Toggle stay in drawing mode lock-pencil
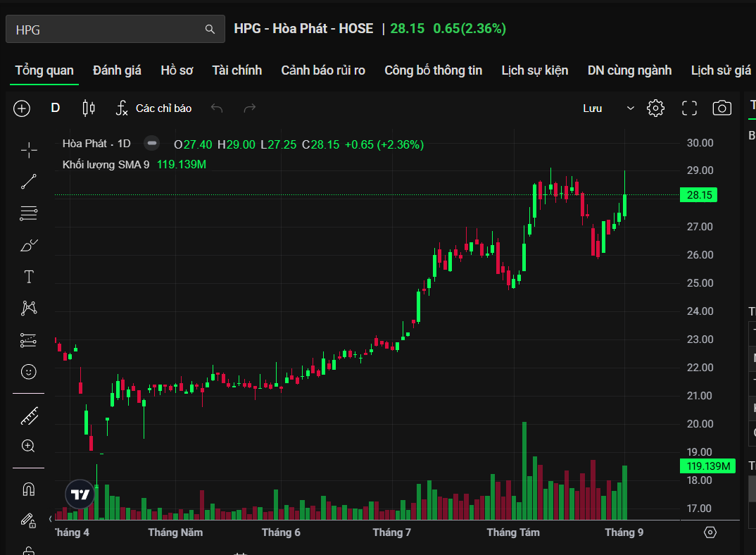The height and width of the screenshot is (555, 756). point(28,520)
